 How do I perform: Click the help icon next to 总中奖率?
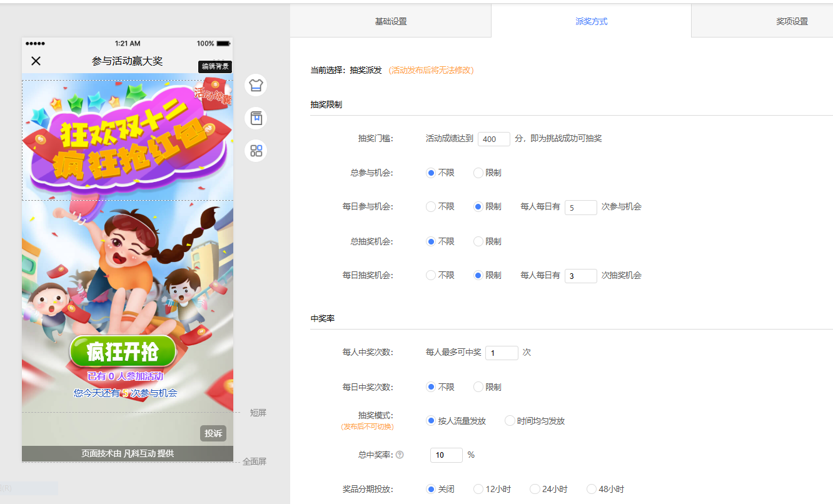(x=400, y=455)
